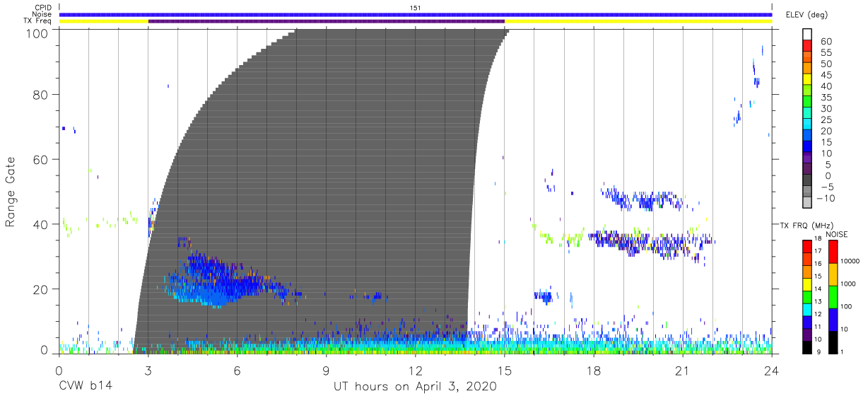The width and height of the screenshot is (868, 401).
Task: Click the blue Noise bar at the top
Action: (416, 14)
